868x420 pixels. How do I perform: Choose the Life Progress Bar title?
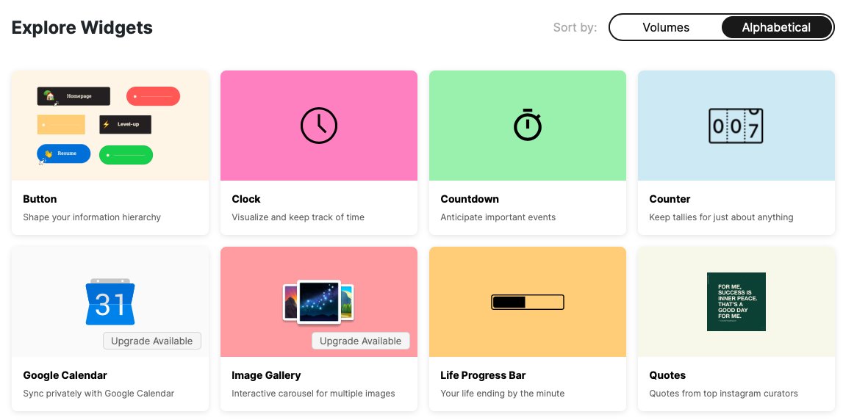point(483,375)
